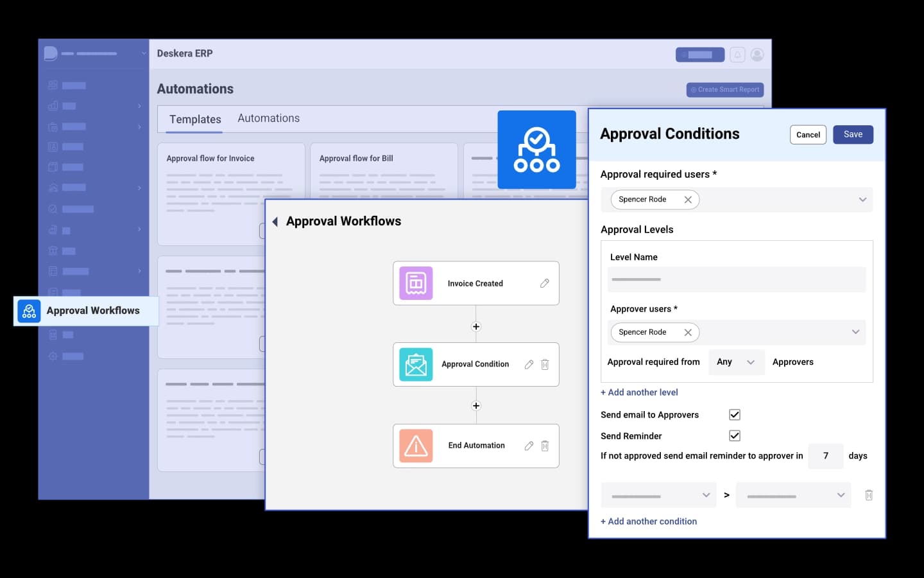Switch to the Automations tab
Viewport: 924px width, 578px height.
coord(268,119)
